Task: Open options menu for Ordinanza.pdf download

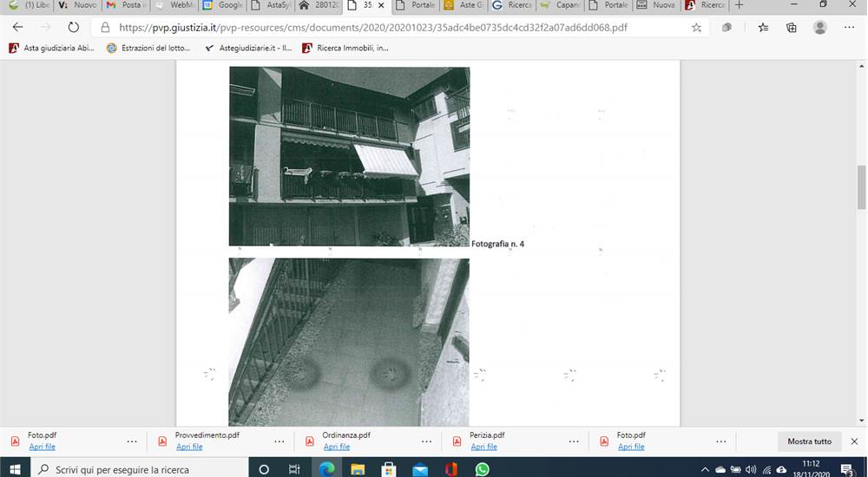Action: (426, 441)
